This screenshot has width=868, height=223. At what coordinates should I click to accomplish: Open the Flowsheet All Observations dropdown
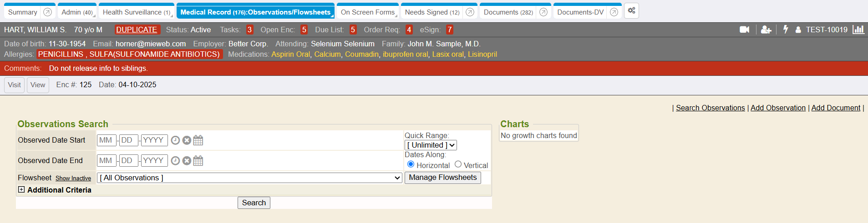click(x=249, y=178)
